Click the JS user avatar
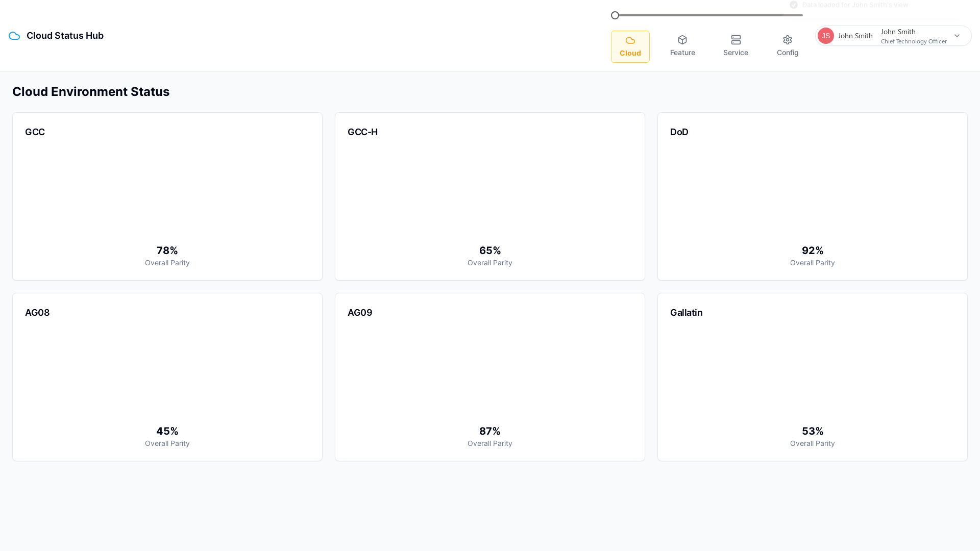This screenshot has width=980, height=551. click(x=826, y=36)
